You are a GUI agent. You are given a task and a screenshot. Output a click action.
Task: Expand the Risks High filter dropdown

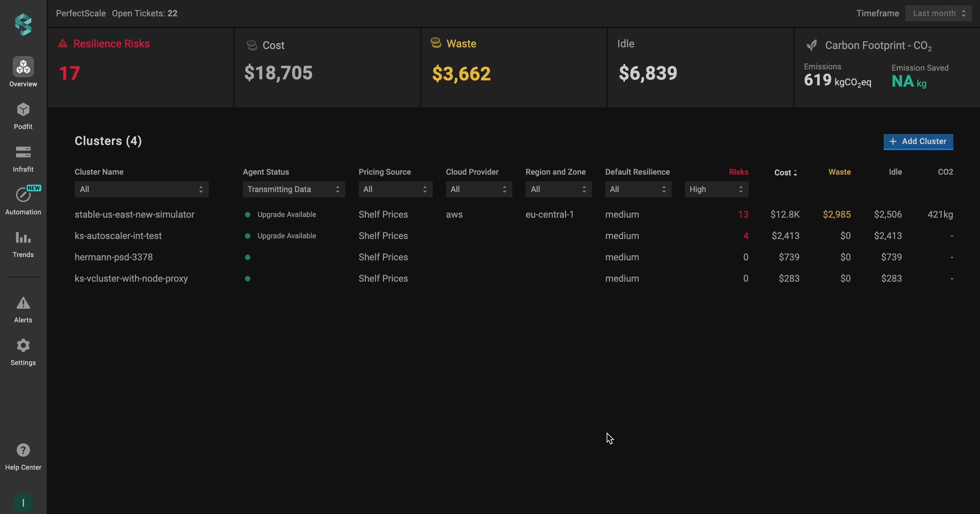click(x=716, y=189)
